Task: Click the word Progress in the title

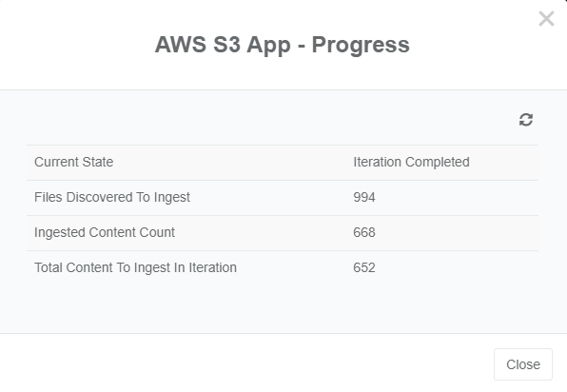Action: point(361,46)
